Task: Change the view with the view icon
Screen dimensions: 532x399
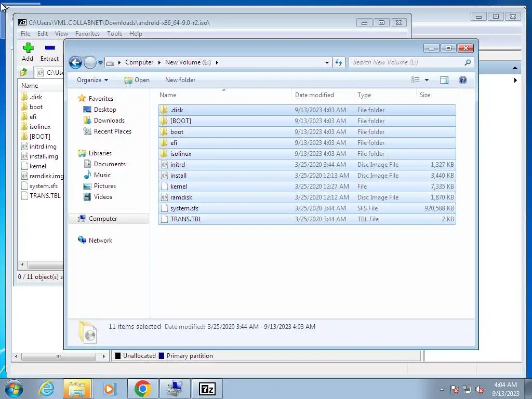Action: pyautogui.click(x=415, y=80)
